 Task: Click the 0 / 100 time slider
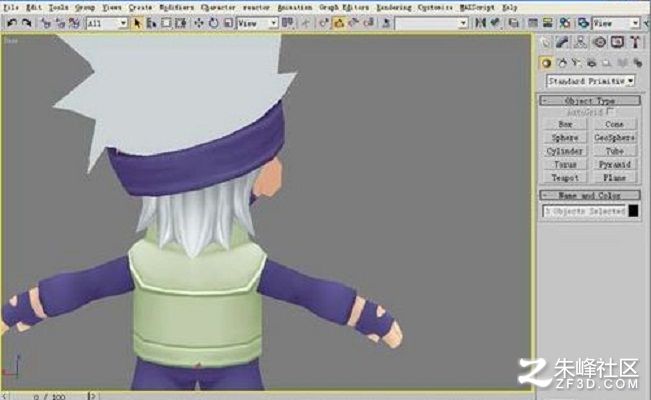(50, 396)
